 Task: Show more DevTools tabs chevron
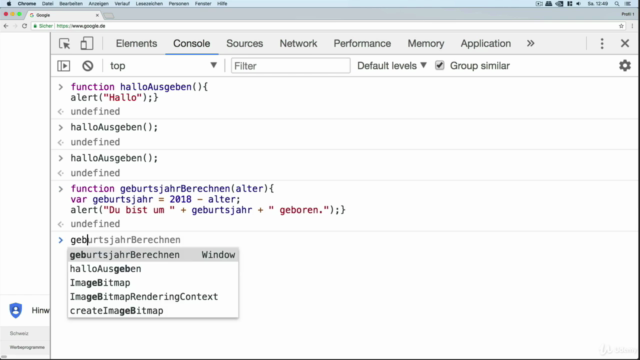pos(530,43)
